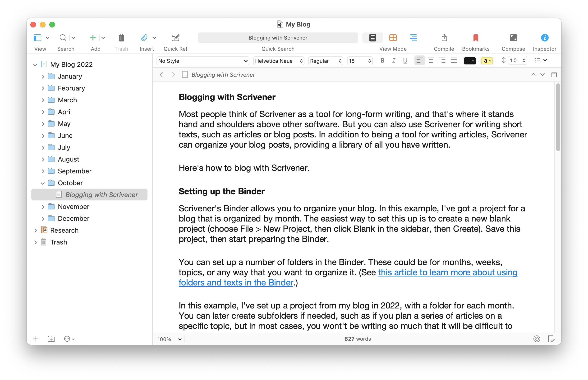This screenshot has width=588, height=380.
Task: Click the Quick Ref icon
Action: click(x=175, y=38)
